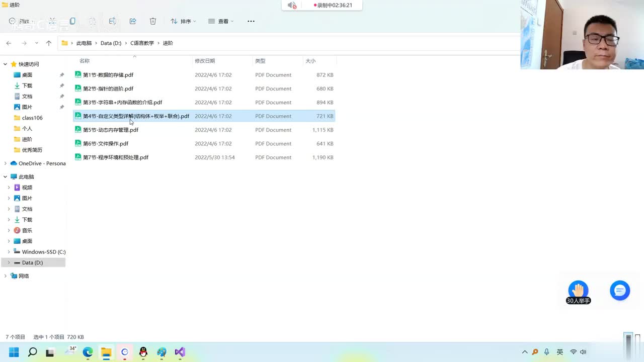Expand 视频 under 此电脑
This screenshot has width=644, height=362.
pyautogui.click(x=9, y=188)
